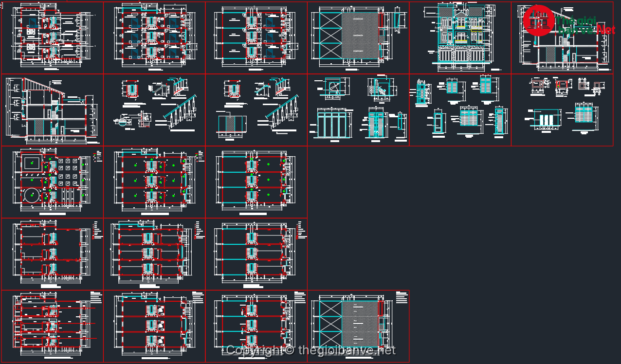Click the large circle in the ceiling plan
621x364 pixels.
32,195
